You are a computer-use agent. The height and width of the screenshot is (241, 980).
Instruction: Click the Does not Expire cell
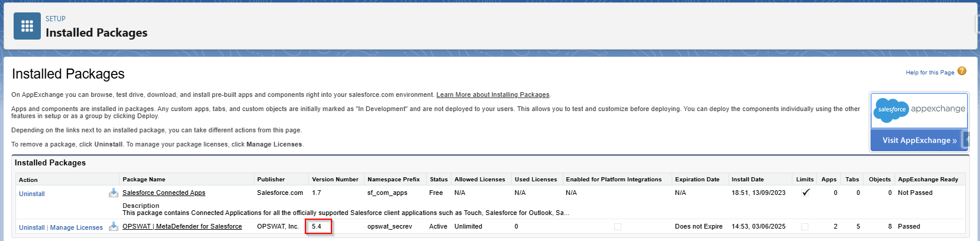(699, 226)
